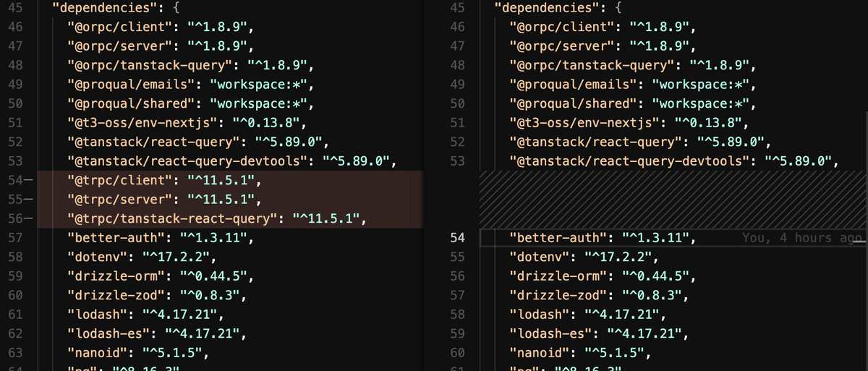Click "lodash-es" in the right diff pane
Screen dimensions: 868x371
coord(553,334)
